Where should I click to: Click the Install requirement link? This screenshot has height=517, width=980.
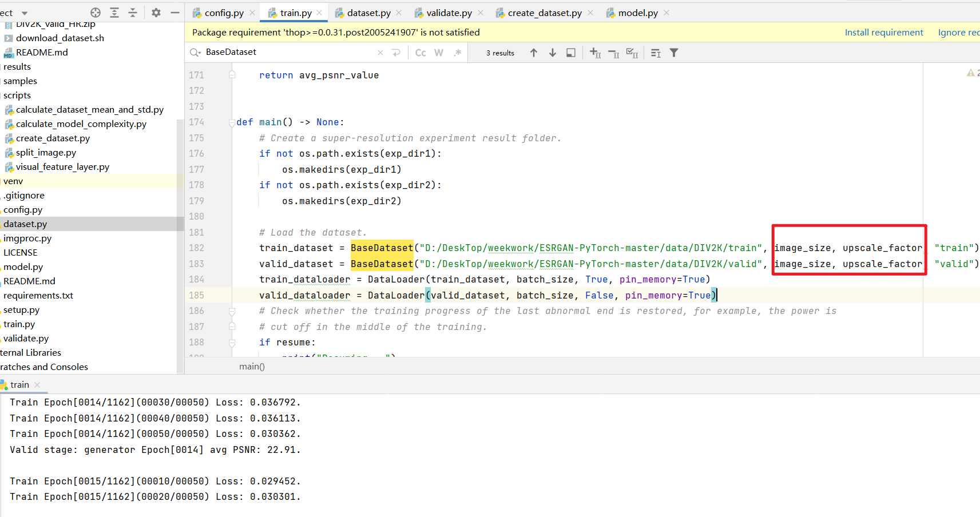(x=883, y=32)
